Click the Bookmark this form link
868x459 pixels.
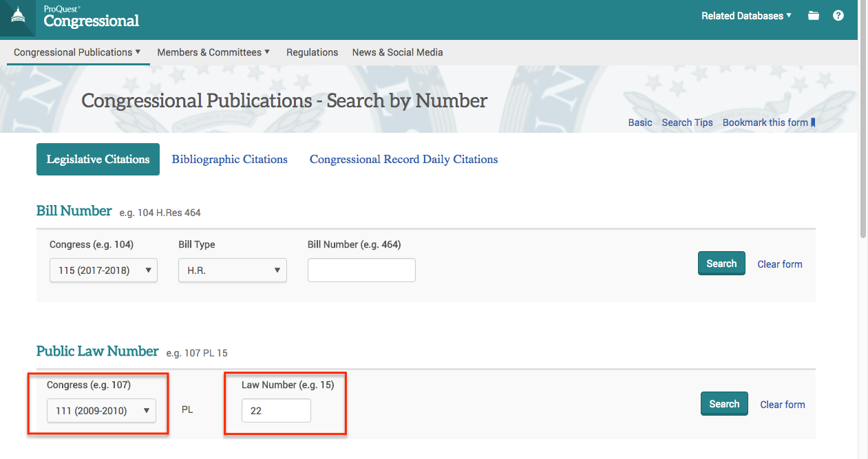coord(769,122)
